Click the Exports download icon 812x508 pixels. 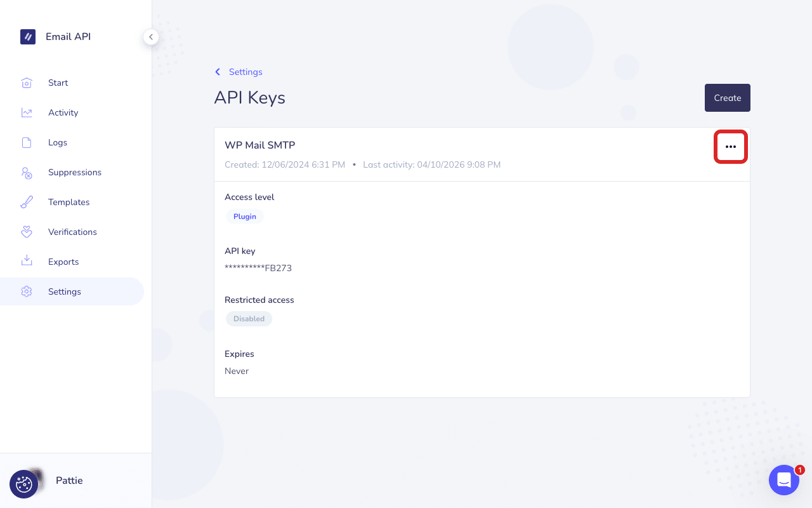click(x=27, y=261)
